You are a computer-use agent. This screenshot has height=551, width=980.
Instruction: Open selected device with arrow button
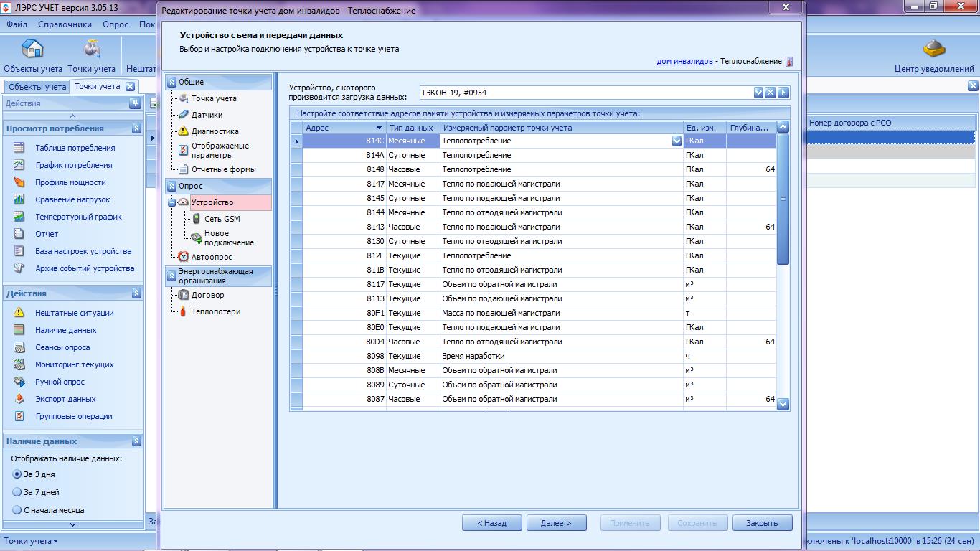tap(783, 93)
